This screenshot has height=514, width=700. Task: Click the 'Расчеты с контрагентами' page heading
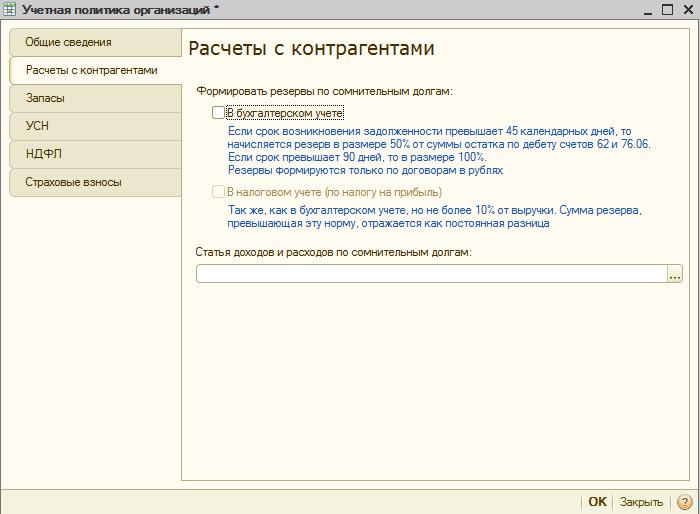point(311,49)
